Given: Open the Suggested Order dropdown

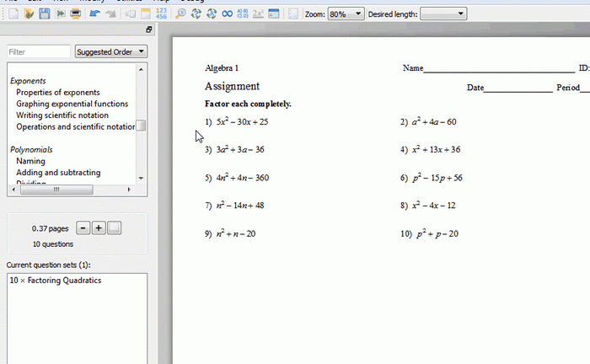Looking at the screenshot, I should [110, 51].
